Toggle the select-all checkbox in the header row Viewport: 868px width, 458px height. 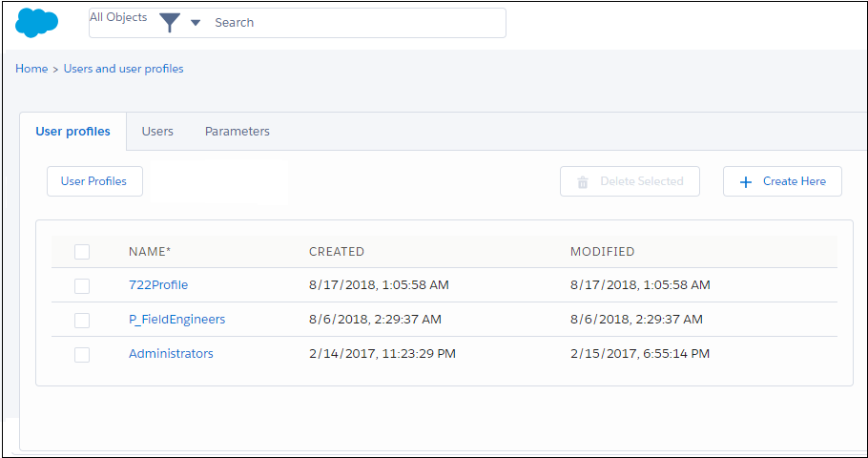click(82, 252)
